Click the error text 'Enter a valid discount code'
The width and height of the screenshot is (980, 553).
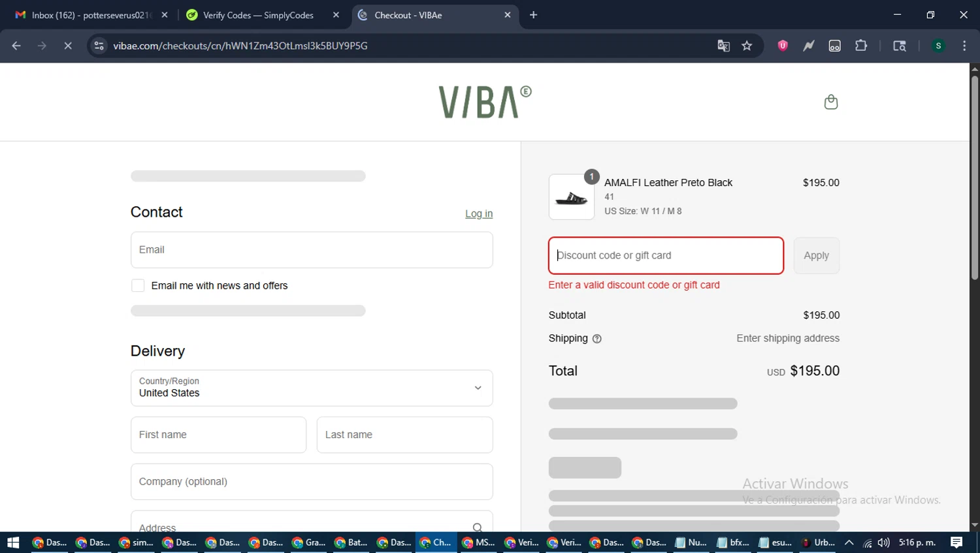pyautogui.click(x=634, y=285)
